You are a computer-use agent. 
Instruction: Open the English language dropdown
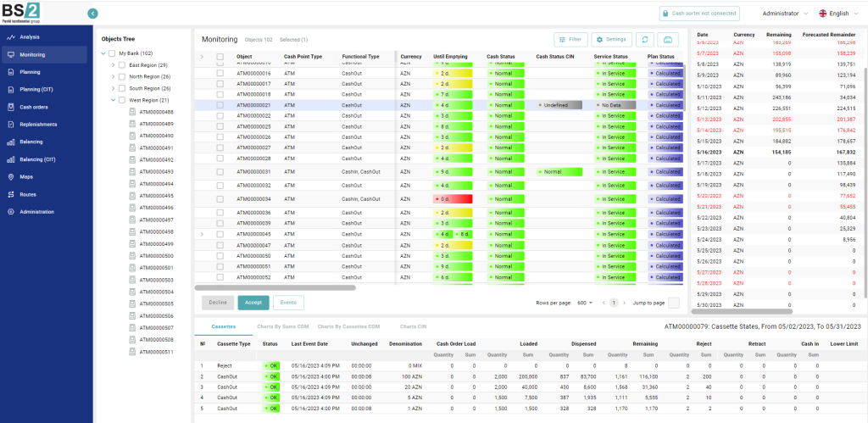[x=839, y=14]
